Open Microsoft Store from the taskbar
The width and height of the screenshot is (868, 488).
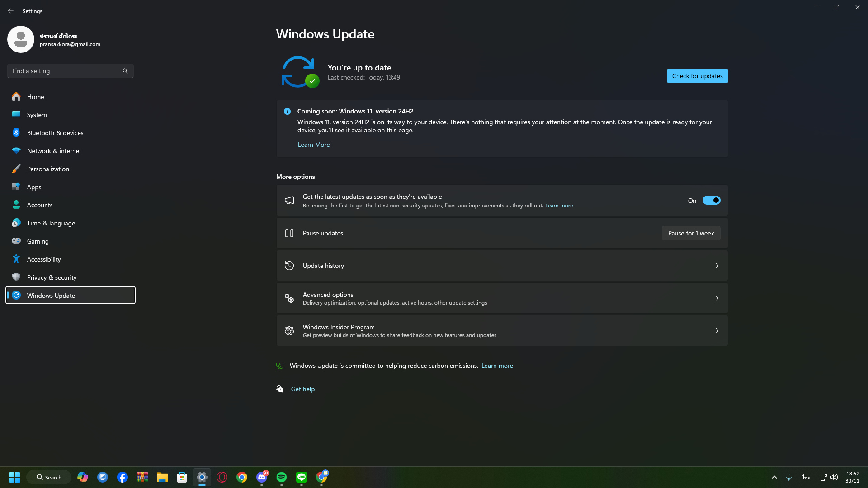pos(182,477)
